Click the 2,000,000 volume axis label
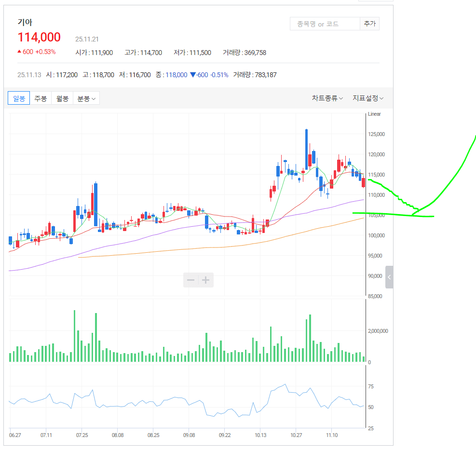Image resolution: width=476 pixels, height=451 pixels. coord(378,331)
